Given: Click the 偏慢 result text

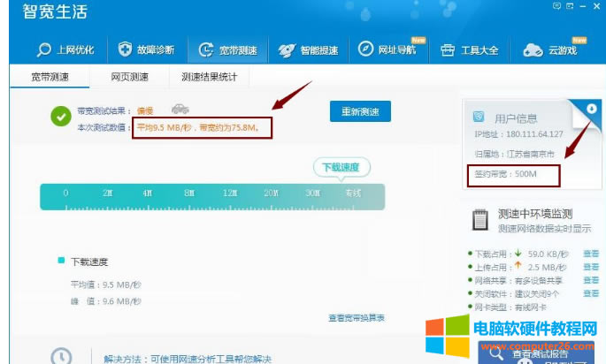Looking at the screenshot, I should click(145, 111).
